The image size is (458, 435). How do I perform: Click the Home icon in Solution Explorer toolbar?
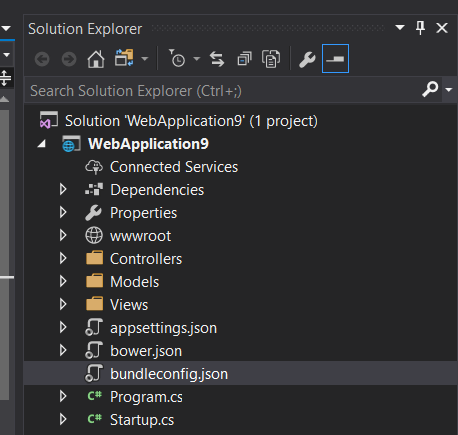[x=96, y=59]
